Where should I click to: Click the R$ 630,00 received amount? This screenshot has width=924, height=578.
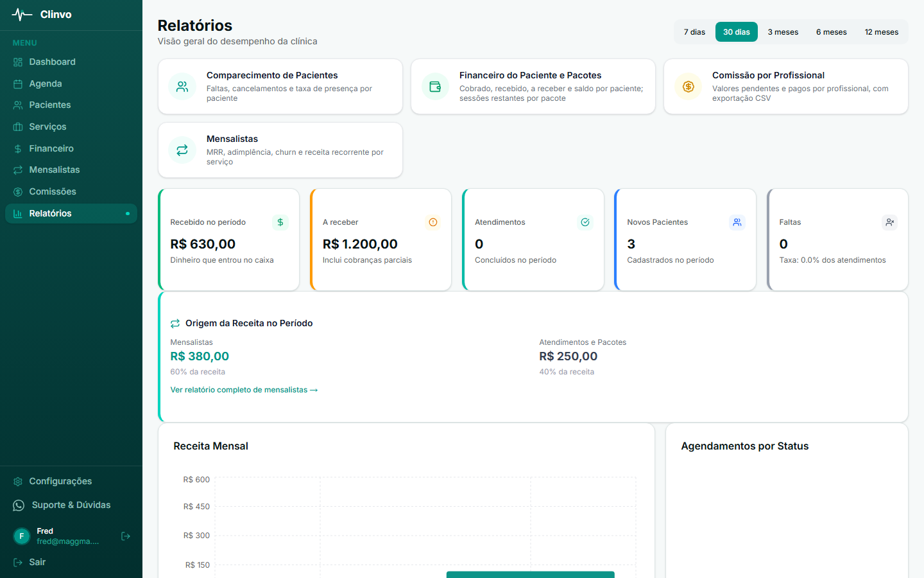tap(203, 245)
